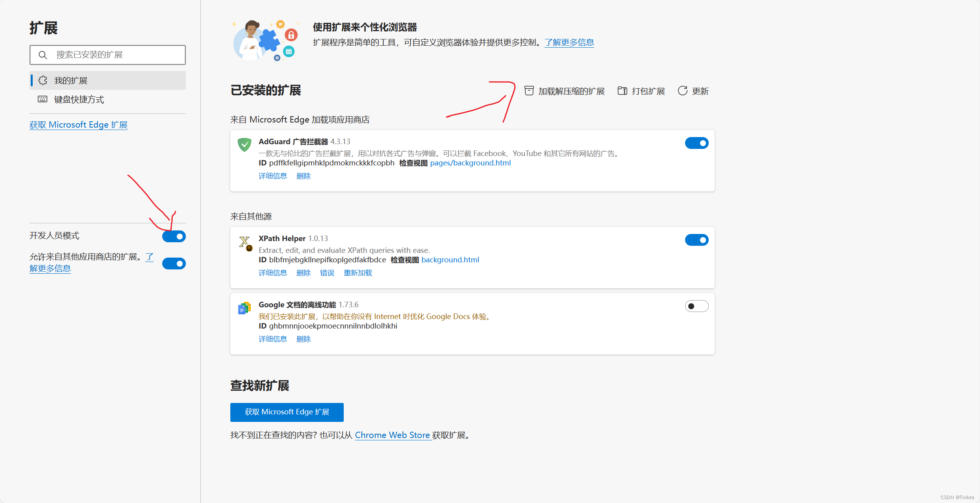The height and width of the screenshot is (503, 980).
Task: Click the XPath Helper extension icon
Action: (x=245, y=243)
